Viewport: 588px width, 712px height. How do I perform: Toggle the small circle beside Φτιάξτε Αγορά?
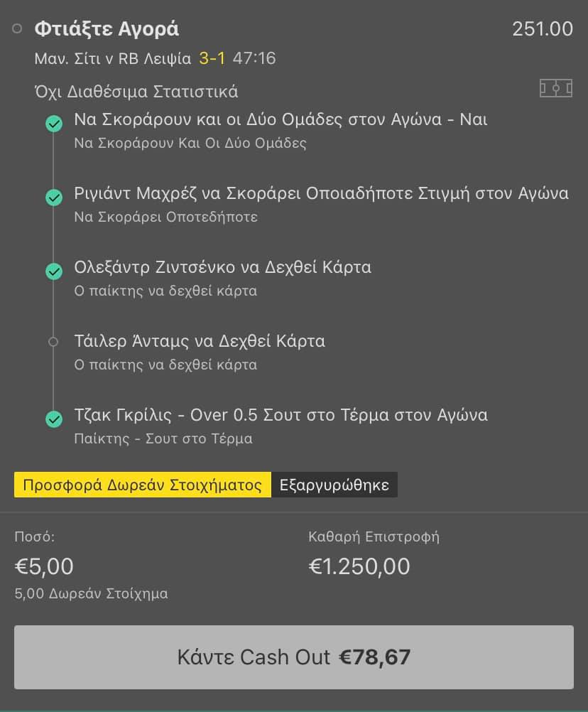17,29
